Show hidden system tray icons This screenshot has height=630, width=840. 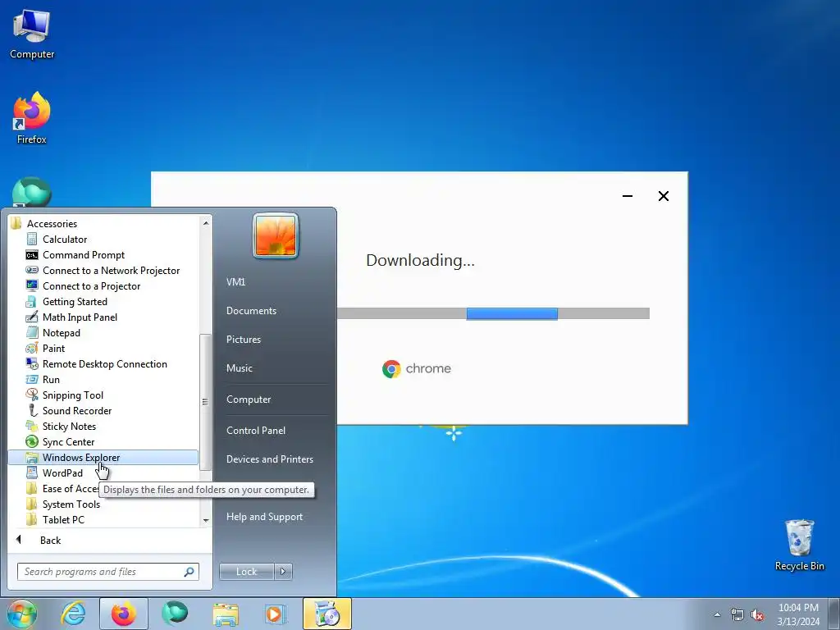(717, 614)
